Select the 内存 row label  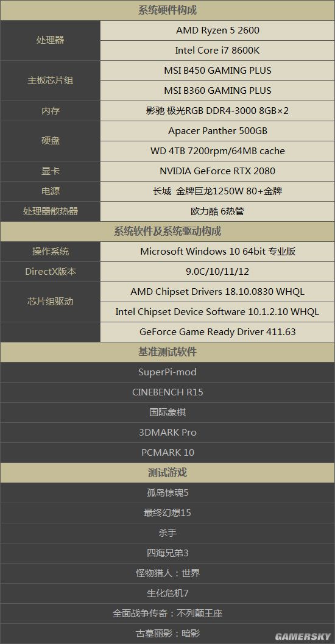pyautogui.click(x=50, y=111)
